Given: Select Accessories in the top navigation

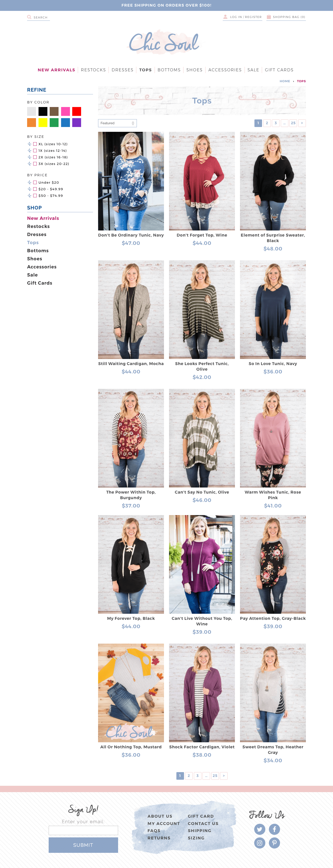Looking at the screenshot, I should point(225,70).
